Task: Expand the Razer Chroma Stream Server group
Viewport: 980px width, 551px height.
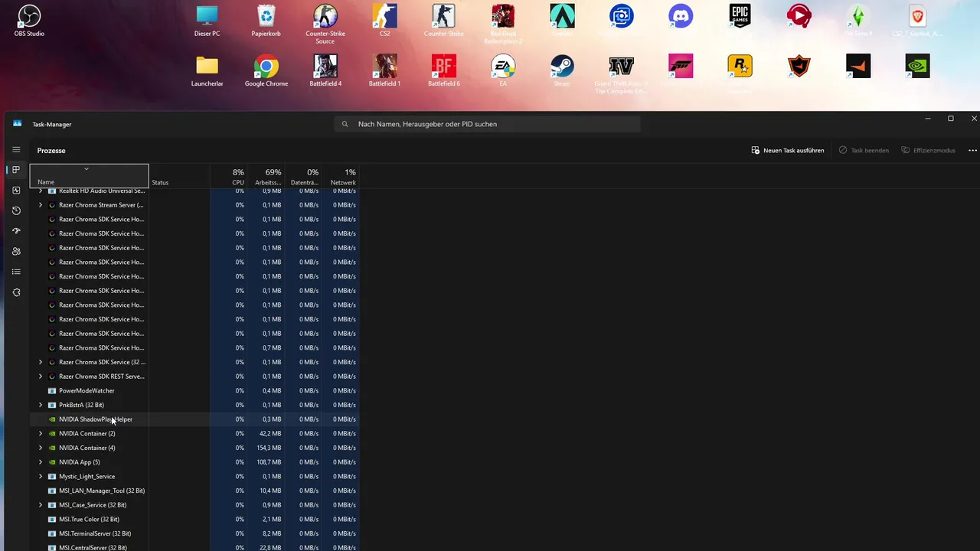Action: tap(41, 205)
